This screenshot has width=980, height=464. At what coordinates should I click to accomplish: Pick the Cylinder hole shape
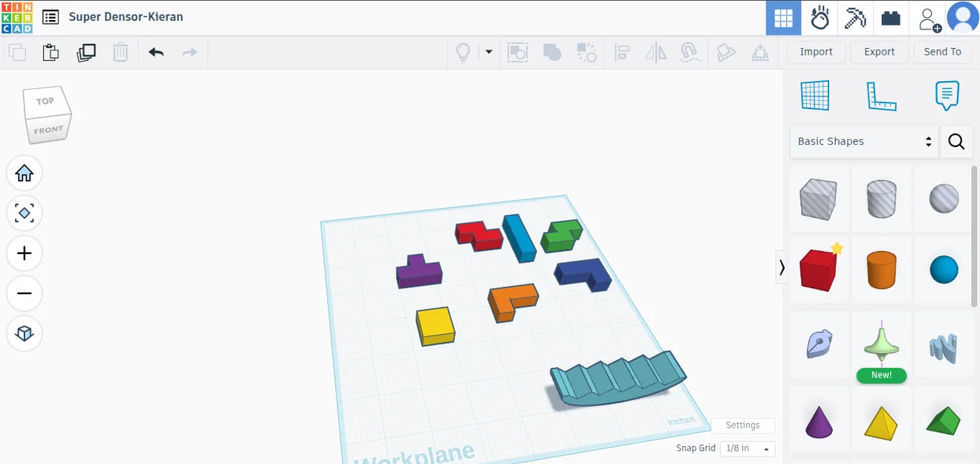tap(881, 199)
